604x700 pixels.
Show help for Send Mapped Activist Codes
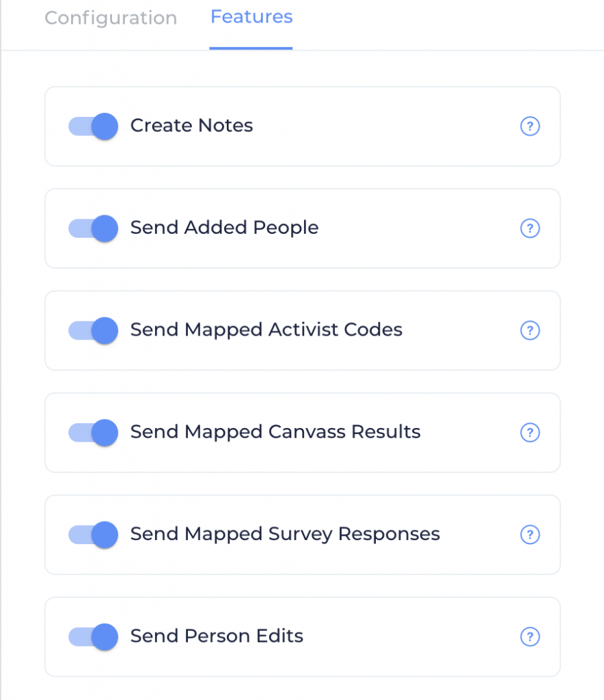pyautogui.click(x=530, y=330)
